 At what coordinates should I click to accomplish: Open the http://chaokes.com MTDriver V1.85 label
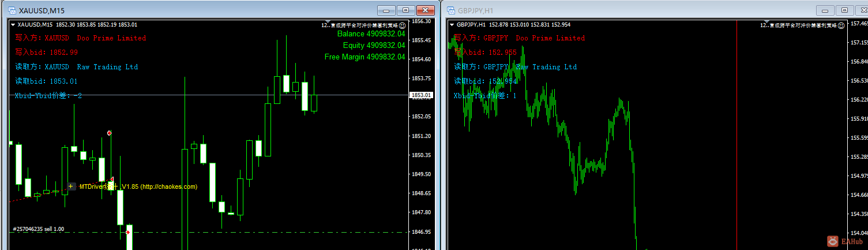click(138, 186)
